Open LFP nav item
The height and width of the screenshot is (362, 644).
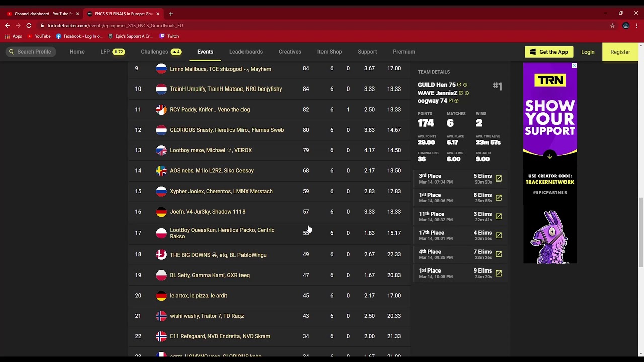(112, 52)
